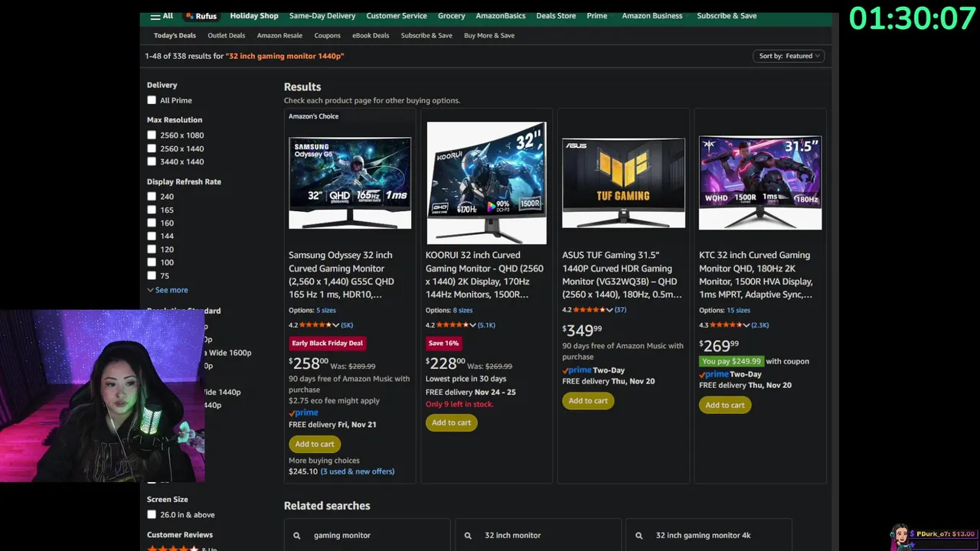Open the Sort by Featured dropdown

(x=789, y=56)
